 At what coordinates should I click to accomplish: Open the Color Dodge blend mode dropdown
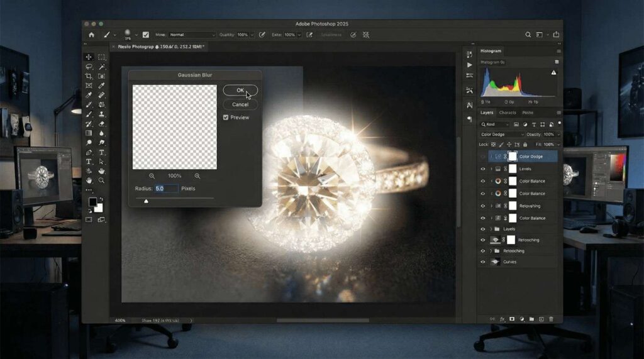(x=501, y=135)
